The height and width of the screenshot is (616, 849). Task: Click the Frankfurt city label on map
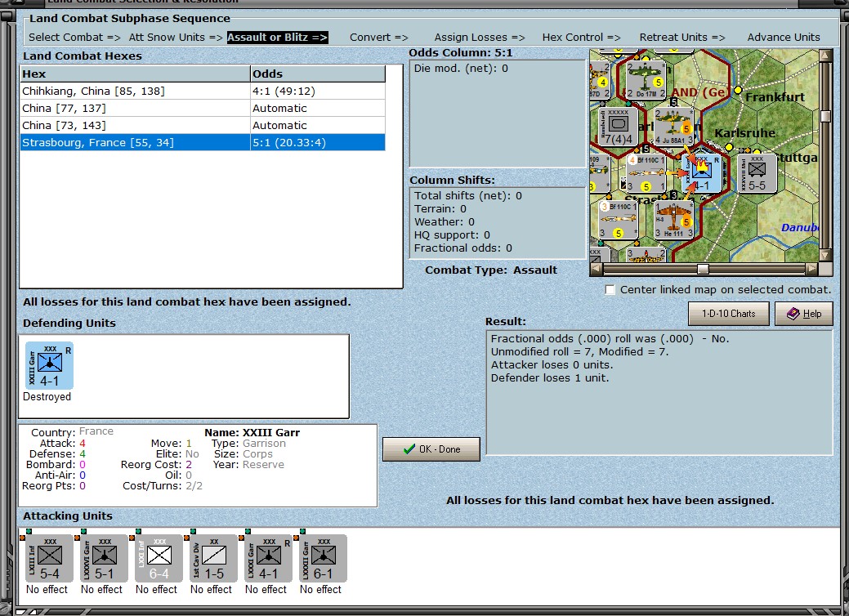coord(775,97)
